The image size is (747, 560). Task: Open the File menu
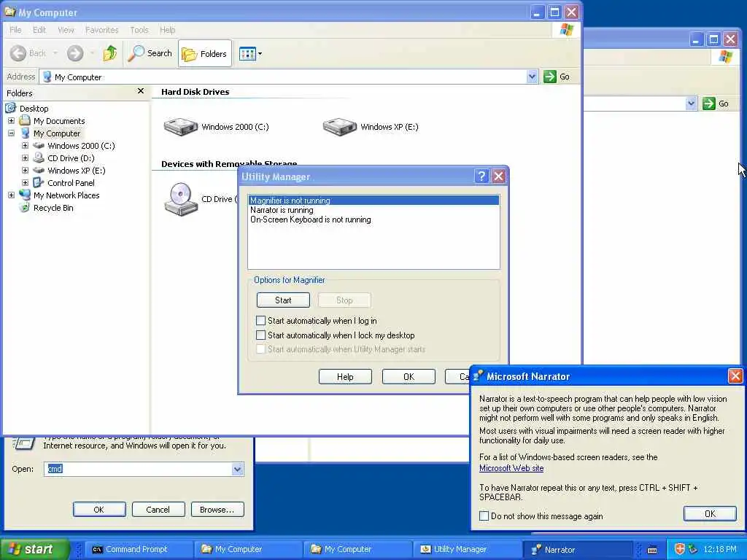click(x=15, y=30)
